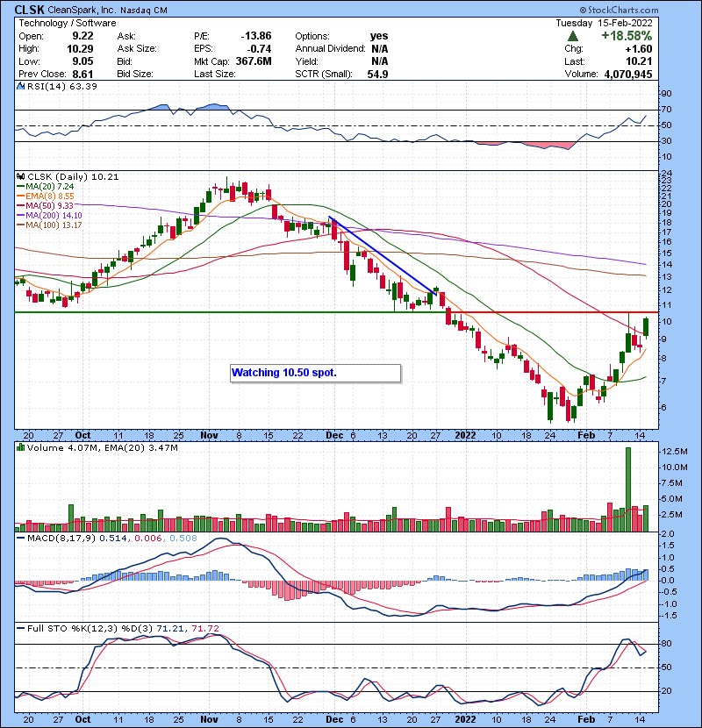Click the EMA(8) 8.55 legend entry
Screen dimensions: 702x728
[x=46, y=196]
